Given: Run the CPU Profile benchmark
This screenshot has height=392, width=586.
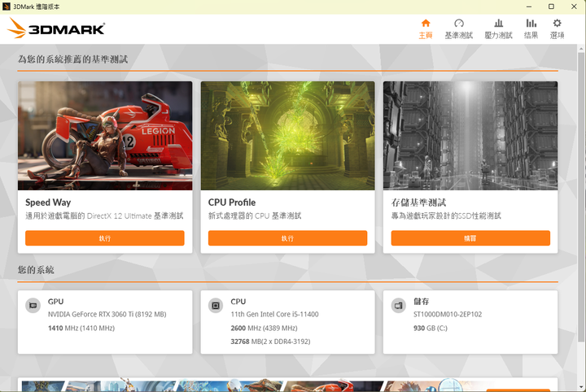Looking at the screenshot, I should point(287,238).
